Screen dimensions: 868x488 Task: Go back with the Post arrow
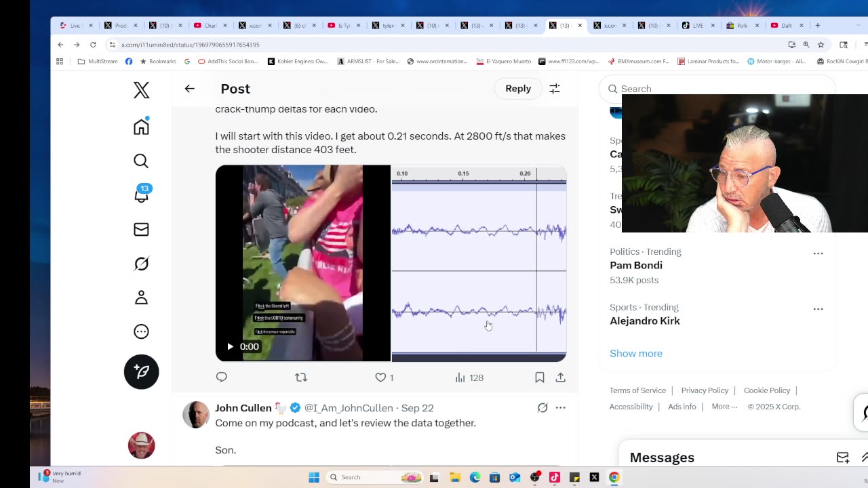tap(189, 89)
